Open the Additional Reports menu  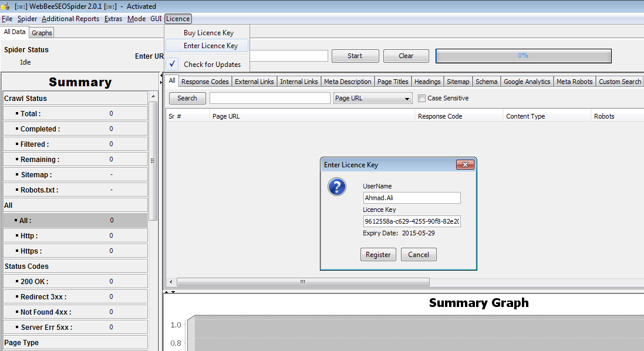tap(70, 18)
